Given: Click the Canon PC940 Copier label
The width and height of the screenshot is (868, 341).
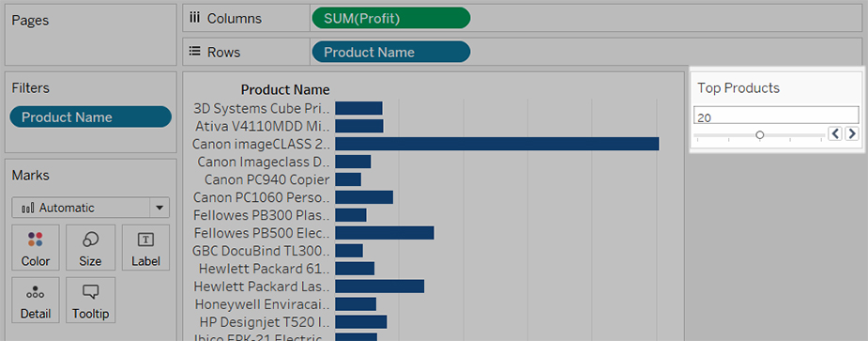Looking at the screenshot, I should point(266,179).
